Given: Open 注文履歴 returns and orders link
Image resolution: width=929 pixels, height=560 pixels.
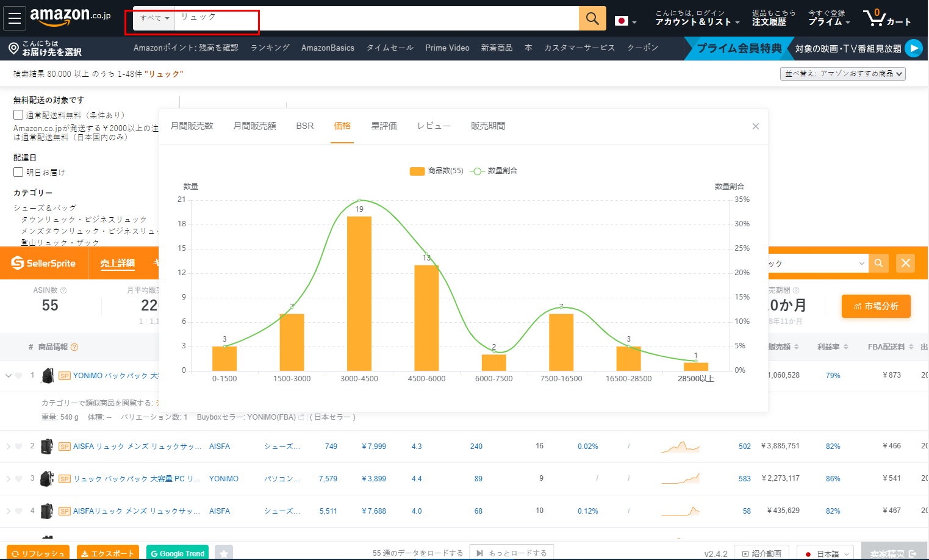Looking at the screenshot, I should click(x=773, y=18).
